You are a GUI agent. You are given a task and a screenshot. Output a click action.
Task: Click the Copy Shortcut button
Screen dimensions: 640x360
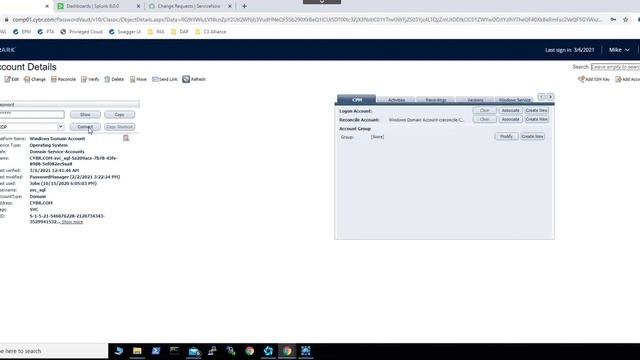tap(120, 127)
